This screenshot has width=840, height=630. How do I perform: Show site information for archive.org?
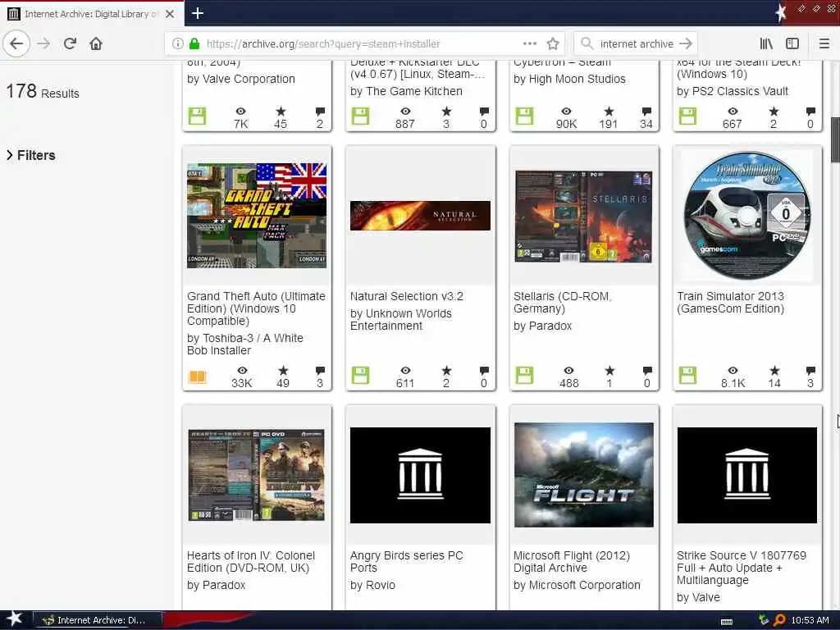click(177, 44)
